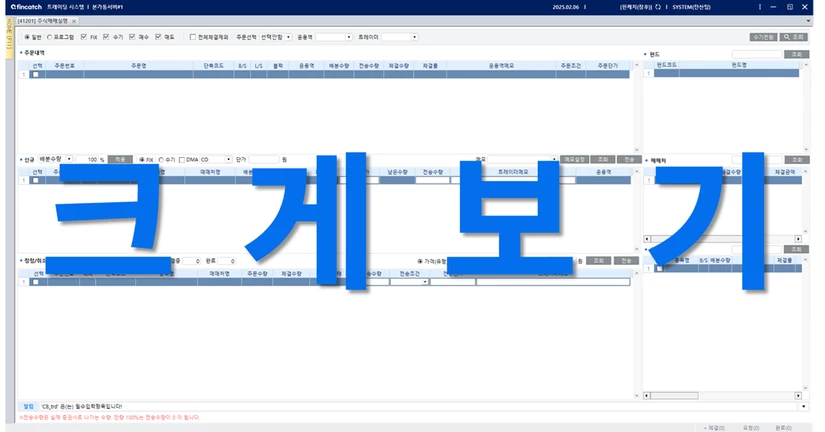Screen dimensions: 825x432
Task: Click the 메모설정 button
Action: tap(574, 159)
